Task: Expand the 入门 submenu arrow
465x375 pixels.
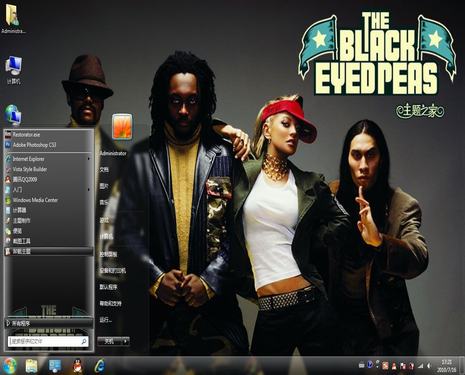Action: 89,190
